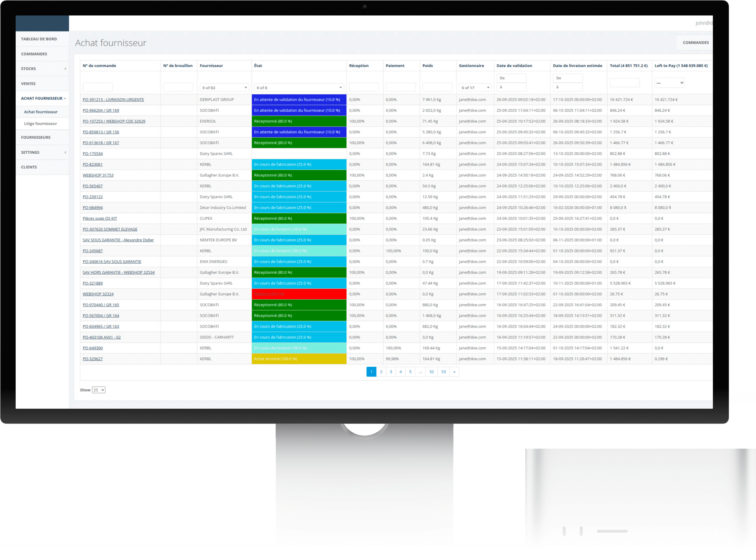Open the Gestionnaire filter dropdown
The image size is (756, 560).
tap(475, 88)
